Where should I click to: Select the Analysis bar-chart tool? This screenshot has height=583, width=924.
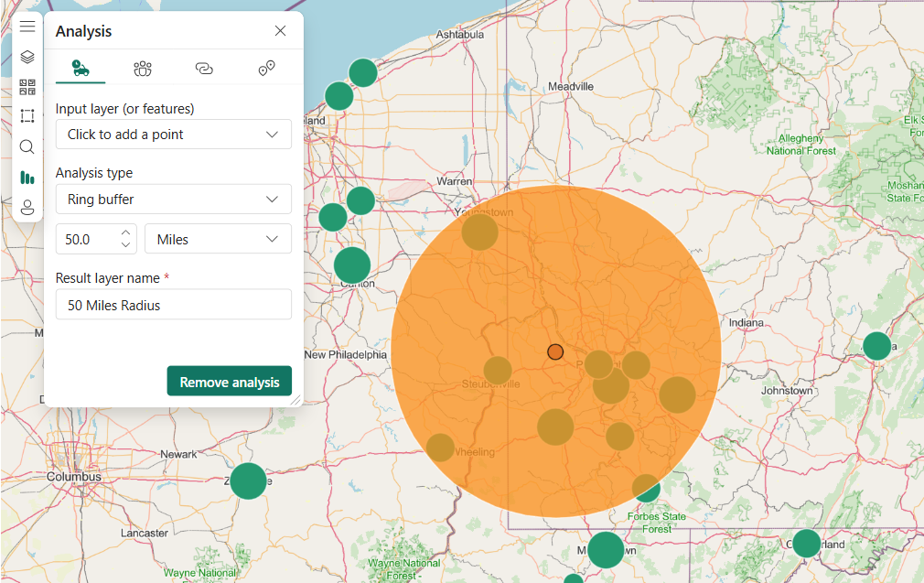[x=27, y=177]
